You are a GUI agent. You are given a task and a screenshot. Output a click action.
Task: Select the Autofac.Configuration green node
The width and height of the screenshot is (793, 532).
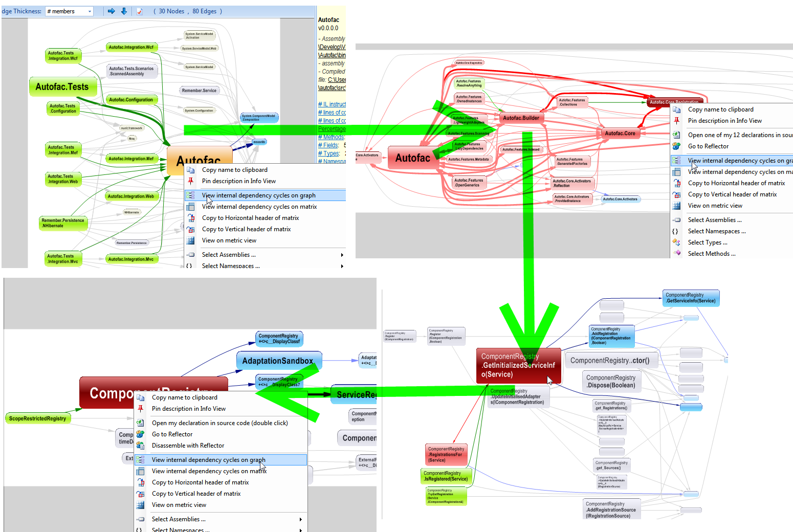point(131,100)
